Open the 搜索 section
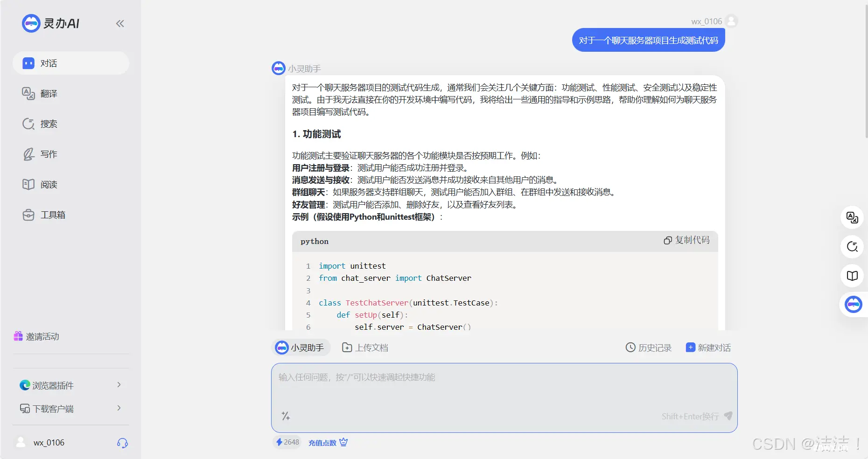This screenshot has height=459, width=868. (x=71, y=124)
